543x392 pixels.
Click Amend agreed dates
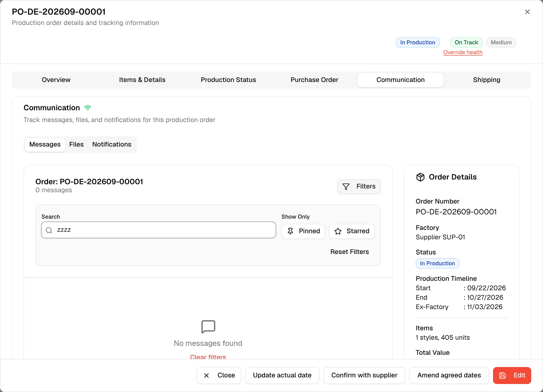(449, 376)
